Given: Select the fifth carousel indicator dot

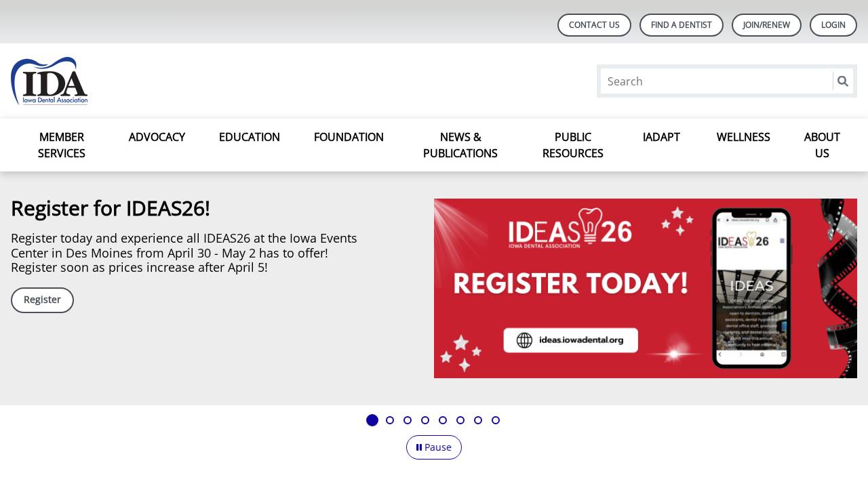Looking at the screenshot, I should click(443, 420).
